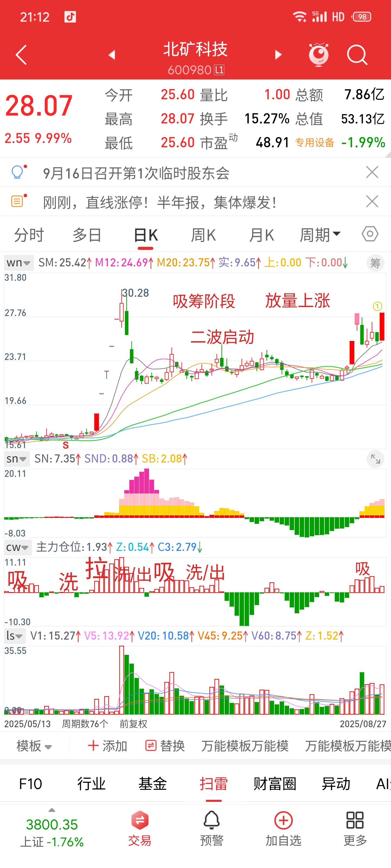The height and width of the screenshot is (868, 391).
Task: Switch to the 周K tab
Action: 203,235
